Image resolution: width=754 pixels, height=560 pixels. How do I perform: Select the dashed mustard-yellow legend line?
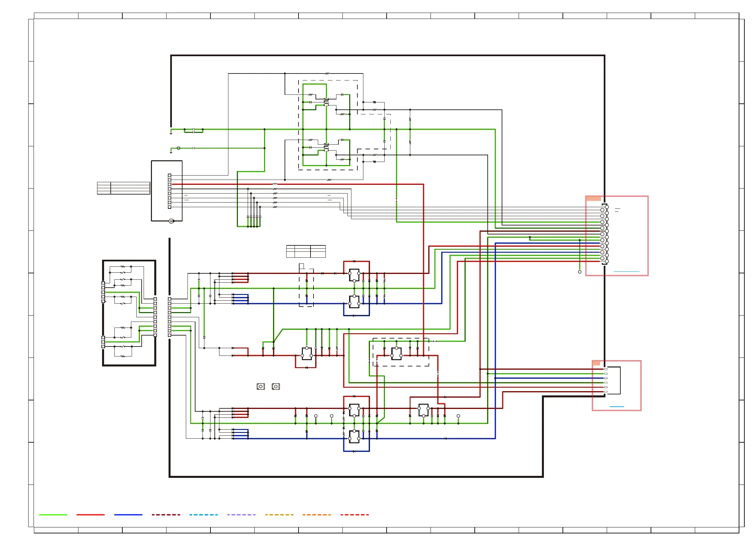point(279,514)
